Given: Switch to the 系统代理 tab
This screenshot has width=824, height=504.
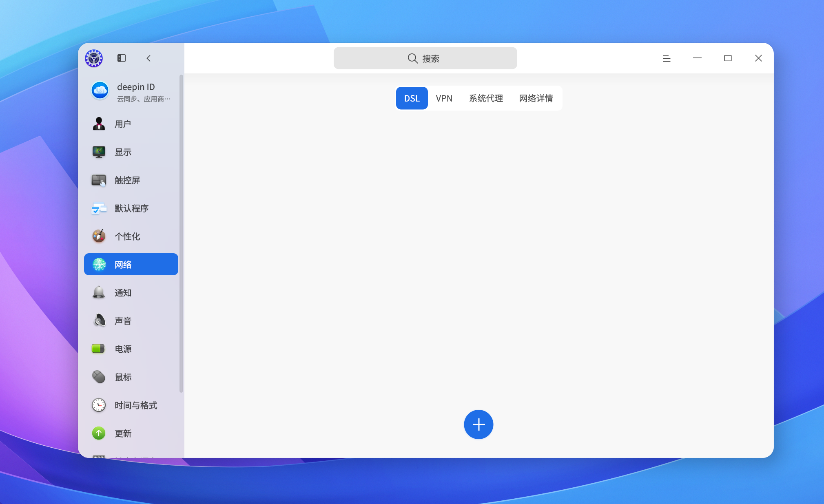Looking at the screenshot, I should click(486, 98).
